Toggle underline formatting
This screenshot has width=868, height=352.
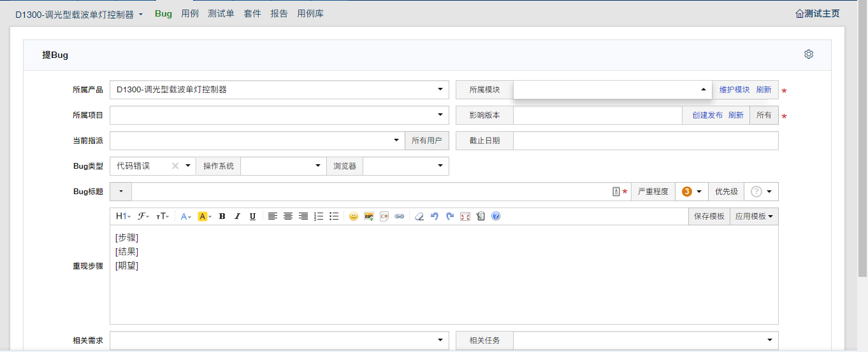[x=252, y=216]
